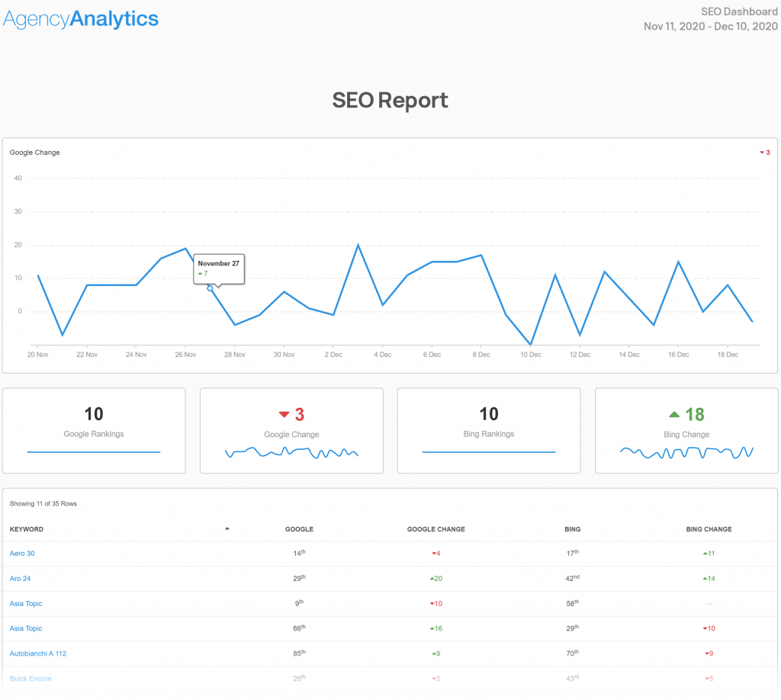Click the sparkline in the Google Change card

(x=291, y=453)
